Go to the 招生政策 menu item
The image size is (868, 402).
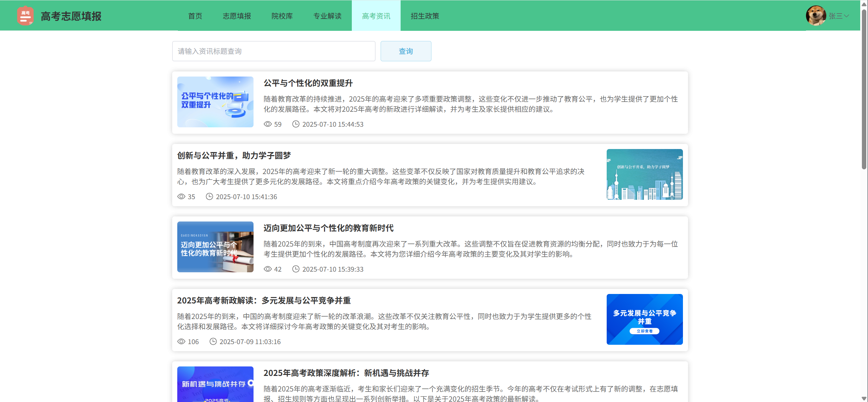pyautogui.click(x=425, y=16)
